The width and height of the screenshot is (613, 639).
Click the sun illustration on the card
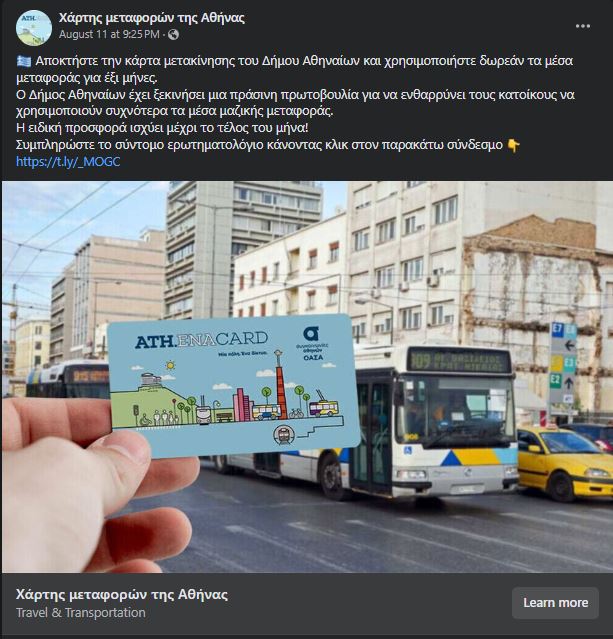(x=170, y=365)
